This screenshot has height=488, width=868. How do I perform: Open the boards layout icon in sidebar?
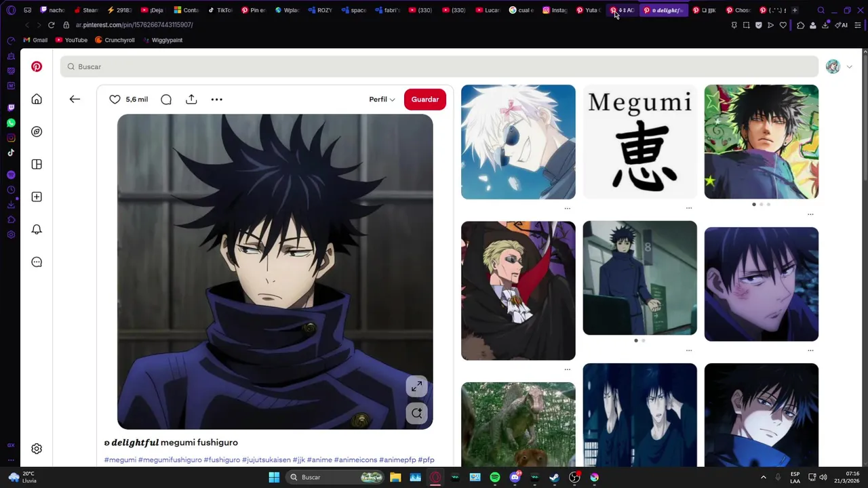(x=37, y=164)
